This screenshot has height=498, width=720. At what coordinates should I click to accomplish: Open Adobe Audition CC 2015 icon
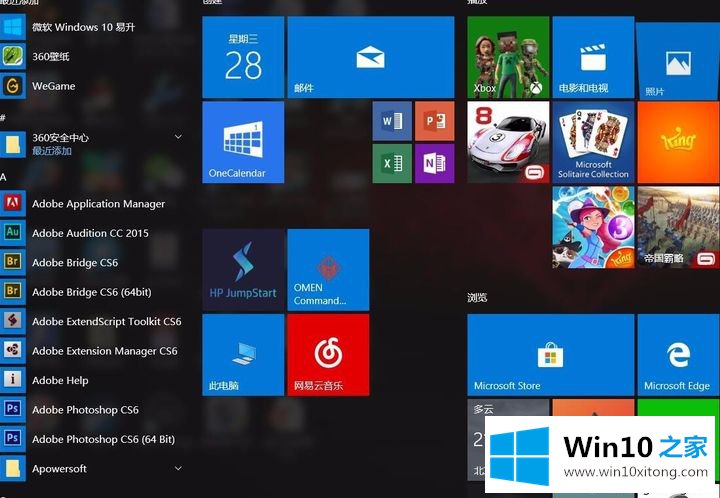(12, 233)
